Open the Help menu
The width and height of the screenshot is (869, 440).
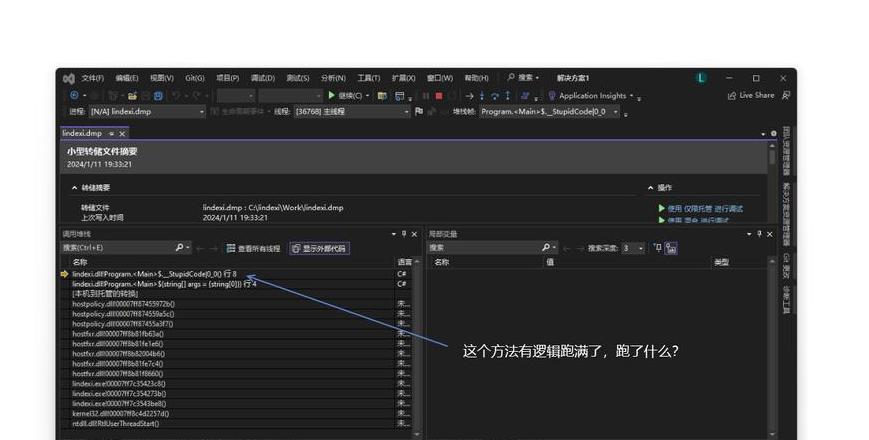(477, 78)
